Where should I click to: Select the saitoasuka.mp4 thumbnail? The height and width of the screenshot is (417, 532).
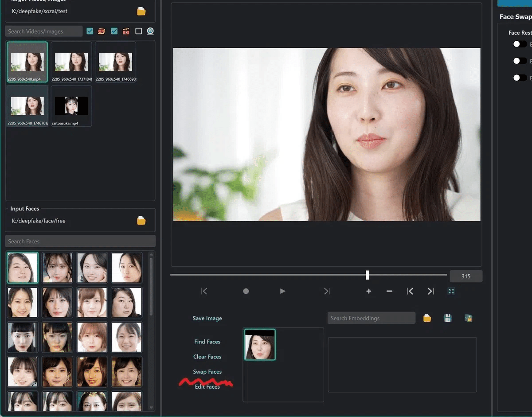pyautogui.click(x=71, y=105)
